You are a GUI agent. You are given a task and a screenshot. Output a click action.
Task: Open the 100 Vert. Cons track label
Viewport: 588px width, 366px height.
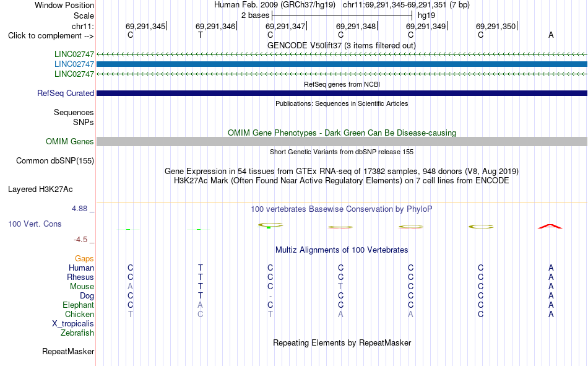[x=35, y=224]
